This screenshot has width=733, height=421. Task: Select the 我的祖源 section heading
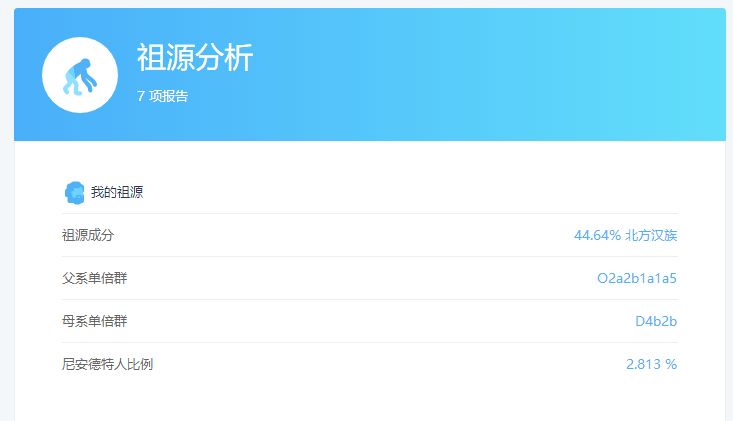click(117, 192)
